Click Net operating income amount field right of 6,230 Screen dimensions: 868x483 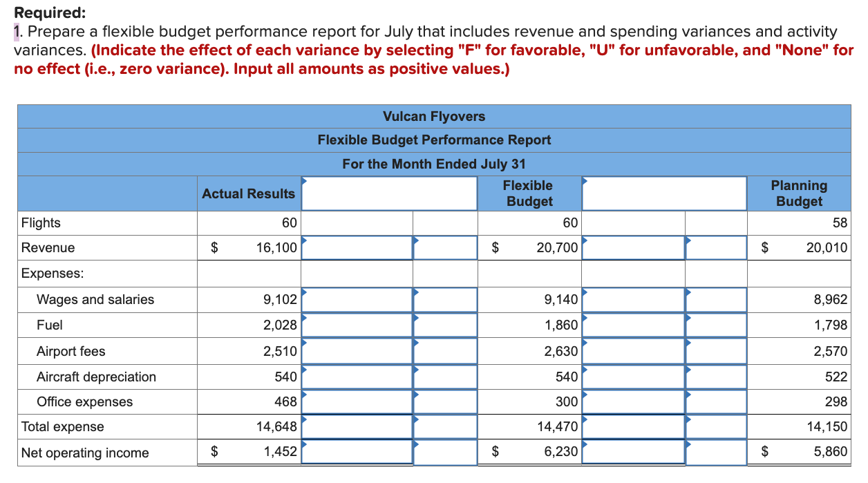tap(633, 453)
